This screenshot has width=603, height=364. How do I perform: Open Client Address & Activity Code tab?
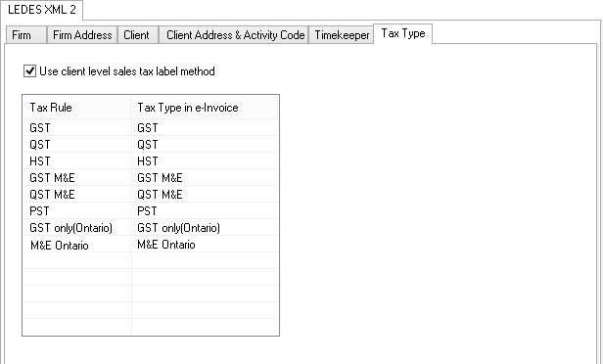[234, 35]
